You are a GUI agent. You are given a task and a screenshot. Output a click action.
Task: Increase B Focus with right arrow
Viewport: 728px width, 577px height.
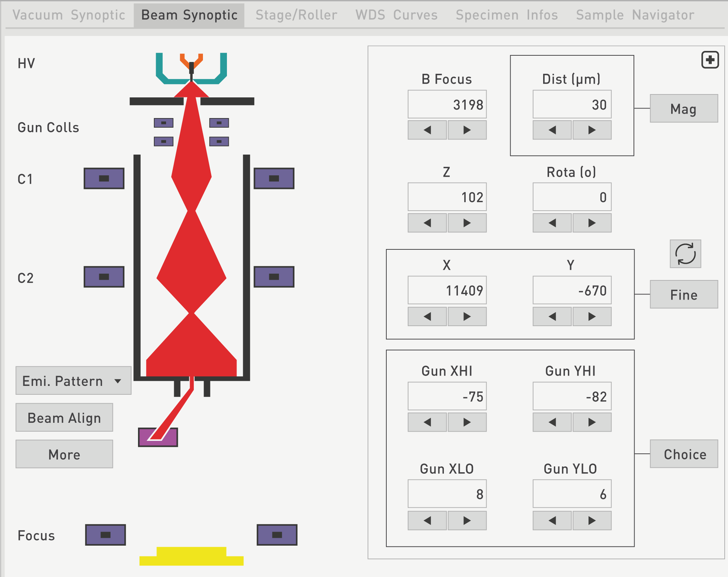point(467,130)
